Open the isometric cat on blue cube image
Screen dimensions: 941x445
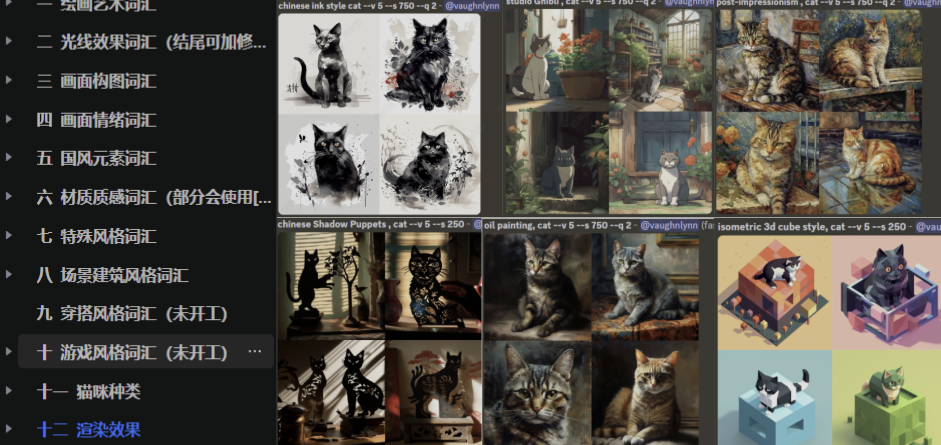775,398
